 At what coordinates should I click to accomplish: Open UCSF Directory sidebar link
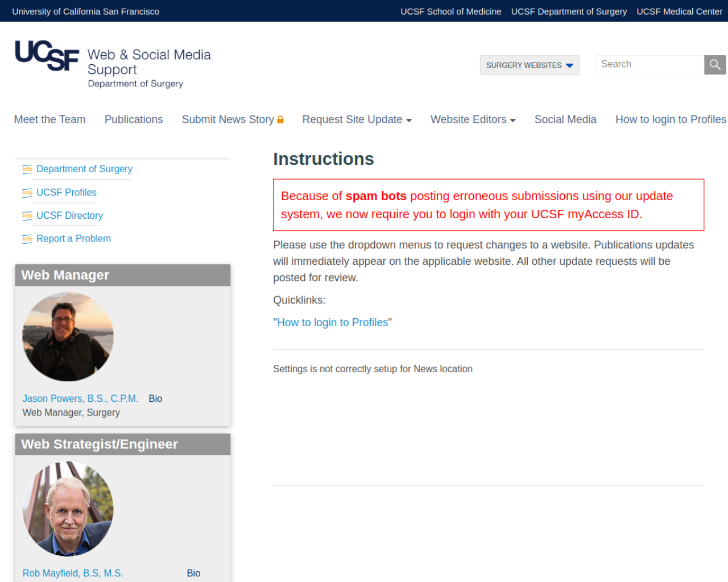point(69,215)
